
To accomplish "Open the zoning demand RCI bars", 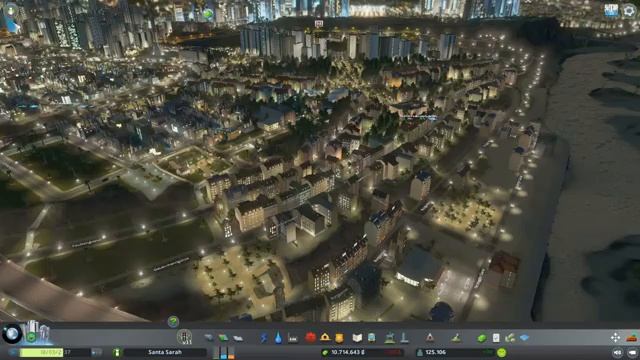I will point(224,352).
